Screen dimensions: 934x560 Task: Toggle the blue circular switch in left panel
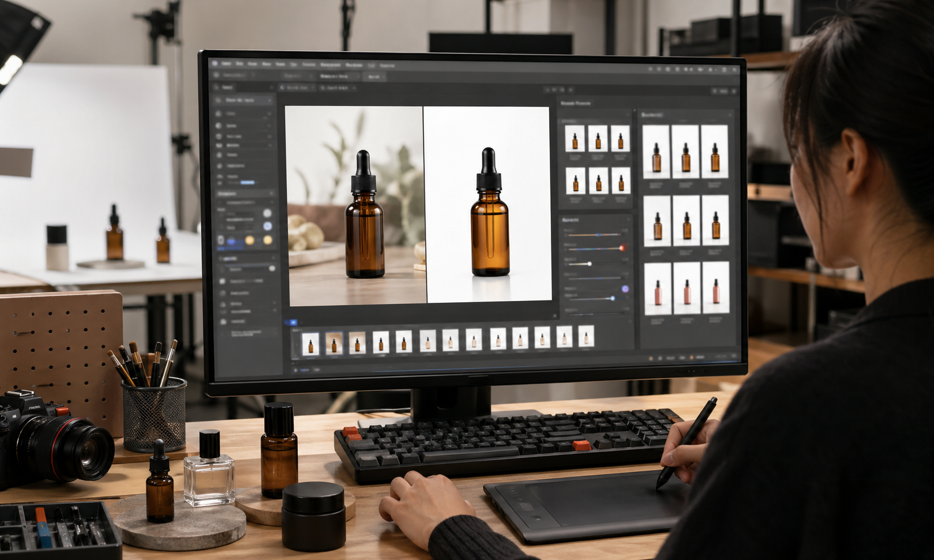coord(267,226)
